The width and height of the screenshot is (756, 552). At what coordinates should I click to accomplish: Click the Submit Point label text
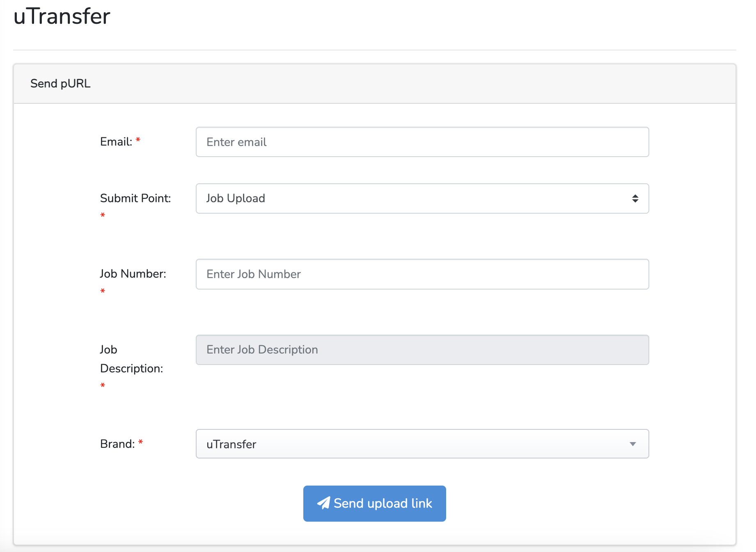point(135,198)
